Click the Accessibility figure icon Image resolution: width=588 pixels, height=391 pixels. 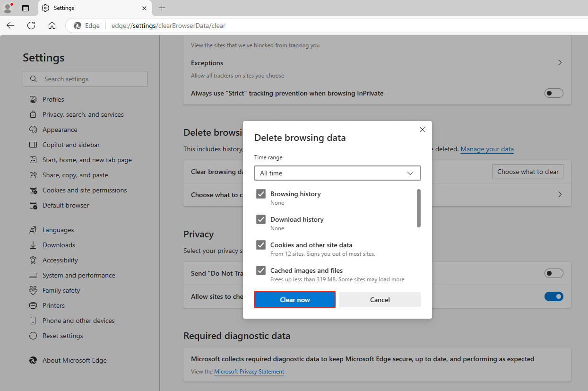(x=33, y=260)
